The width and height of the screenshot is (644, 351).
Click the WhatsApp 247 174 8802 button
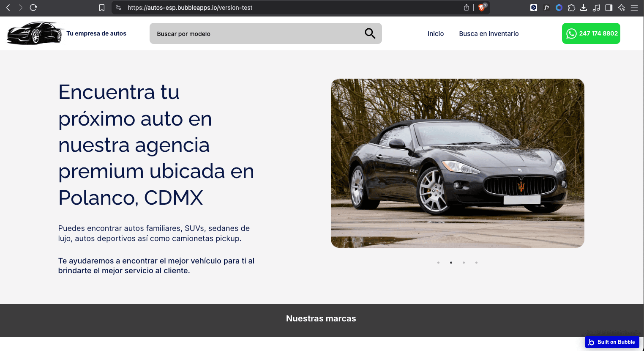pos(591,33)
